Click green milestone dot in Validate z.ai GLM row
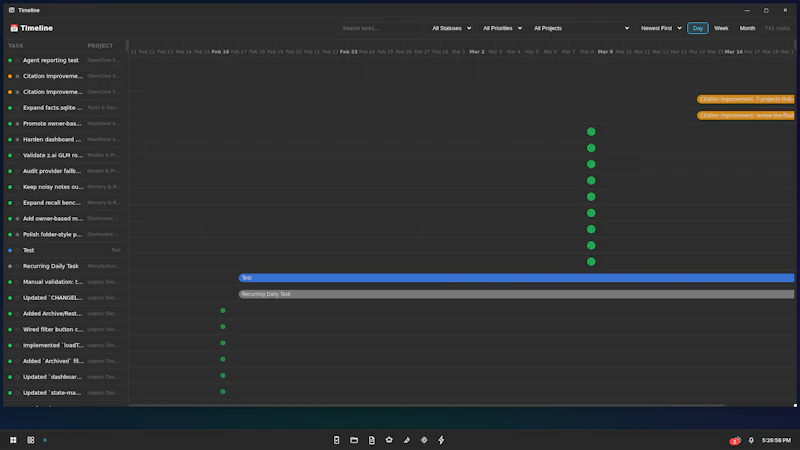This screenshot has height=450, width=800. coord(591,164)
